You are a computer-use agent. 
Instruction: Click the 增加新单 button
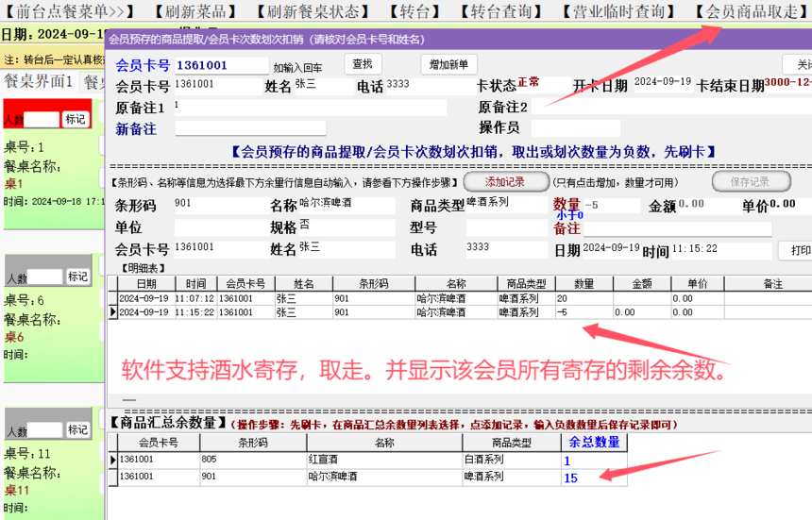pos(448,64)
